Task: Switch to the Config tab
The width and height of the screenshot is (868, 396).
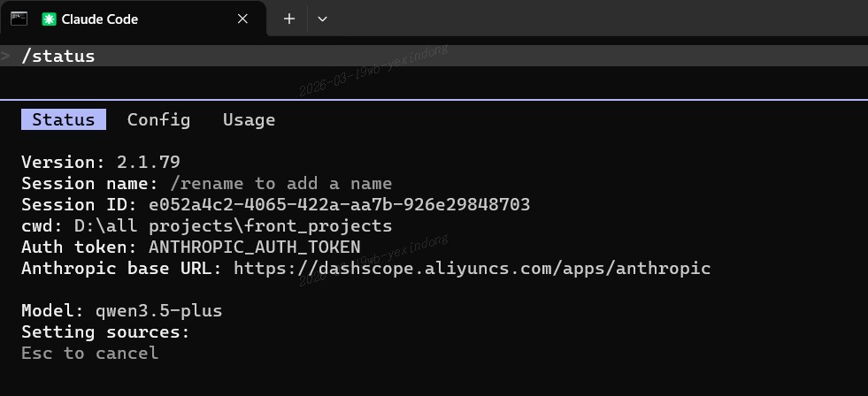Action: (x=159, y=119)
